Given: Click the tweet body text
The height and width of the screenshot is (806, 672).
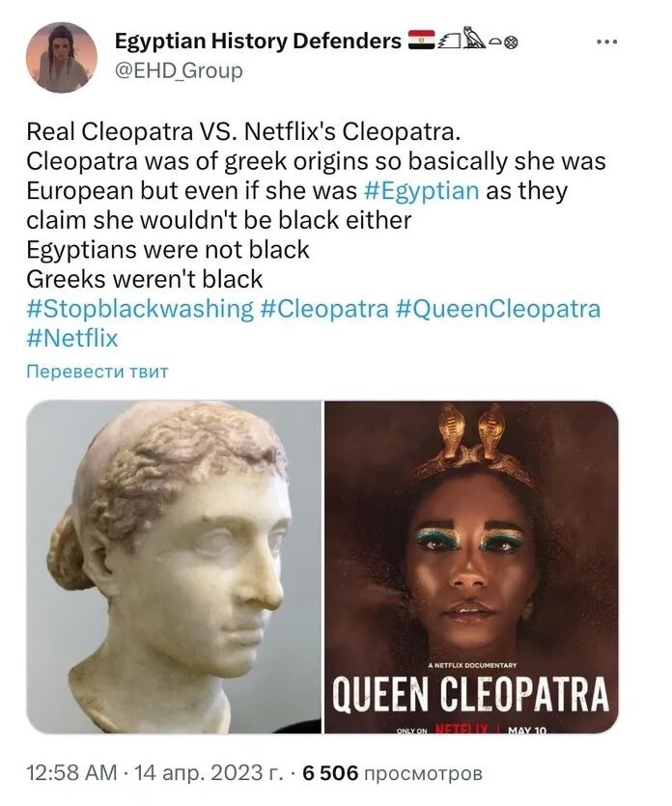Looking at the screenshot, I should [316, 206].
